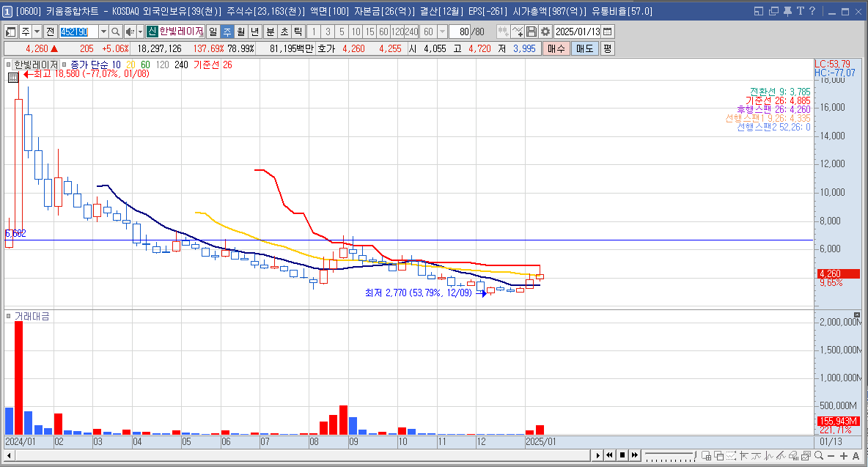This screenshot has height=467, width=868.
Task: Select the 10 interval button
Action: pos(356,32)
